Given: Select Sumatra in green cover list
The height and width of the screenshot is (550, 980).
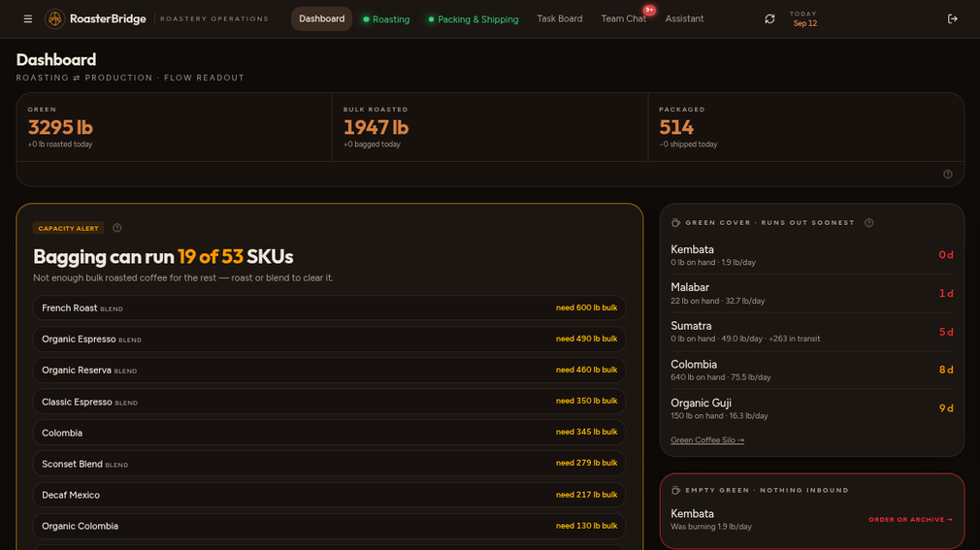Looking at the screenshot, I should (x=812, y=332).
